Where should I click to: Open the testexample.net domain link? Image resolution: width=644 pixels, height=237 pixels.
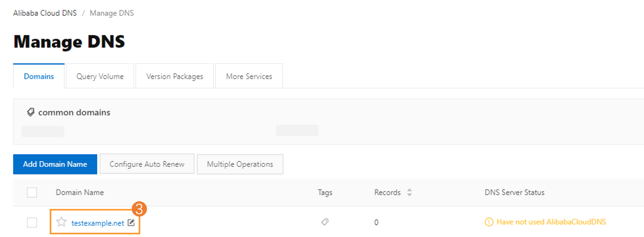click(x=98, y=223)
